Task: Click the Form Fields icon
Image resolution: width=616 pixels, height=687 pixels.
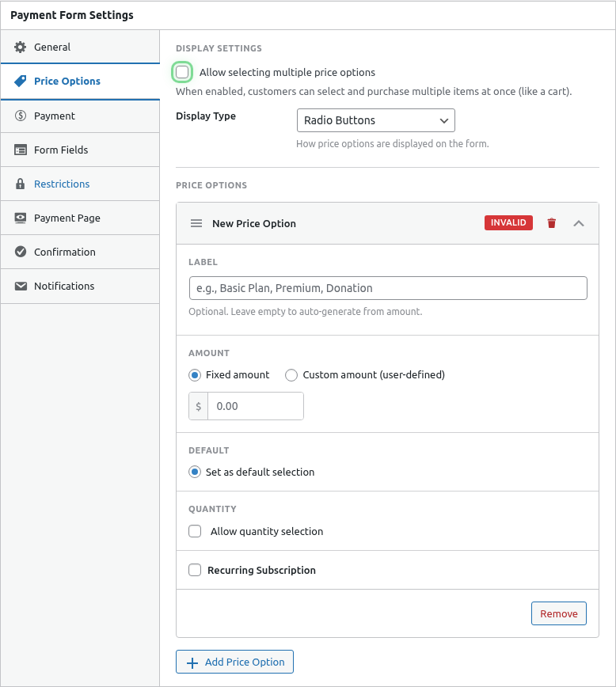Action: pos(21,150)
